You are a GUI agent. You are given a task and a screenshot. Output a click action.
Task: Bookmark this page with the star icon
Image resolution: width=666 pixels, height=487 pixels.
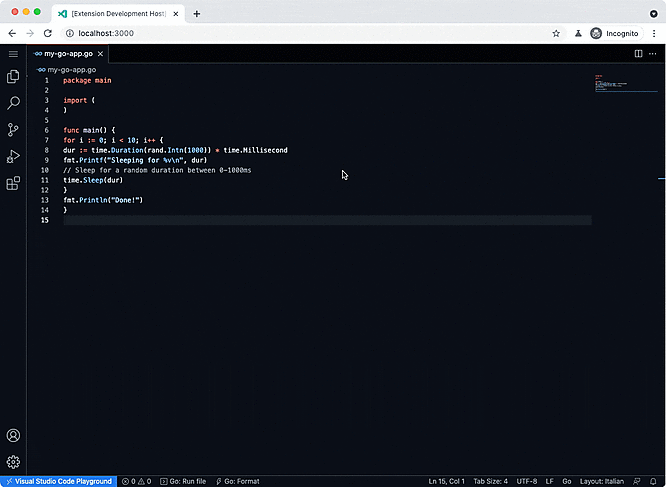coord(556,34)
